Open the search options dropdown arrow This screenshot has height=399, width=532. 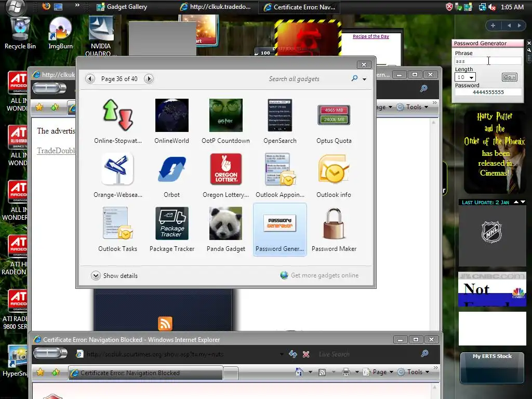pyautogui.click(x=364, y=79)
